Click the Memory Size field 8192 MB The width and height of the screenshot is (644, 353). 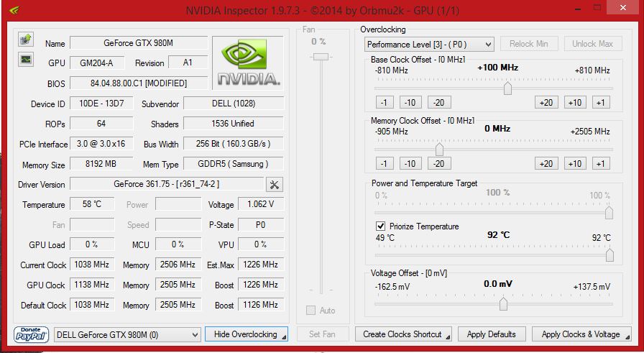pyautogui.click(x=101, y=164)
